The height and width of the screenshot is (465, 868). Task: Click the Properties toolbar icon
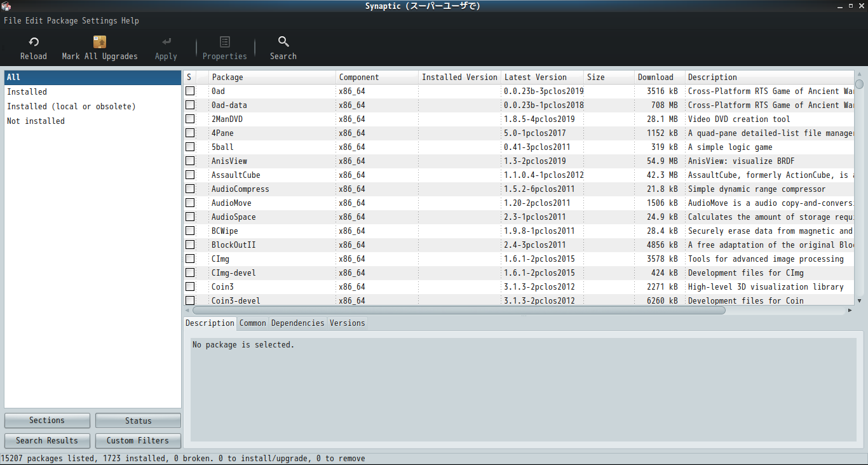coord(224,42)
